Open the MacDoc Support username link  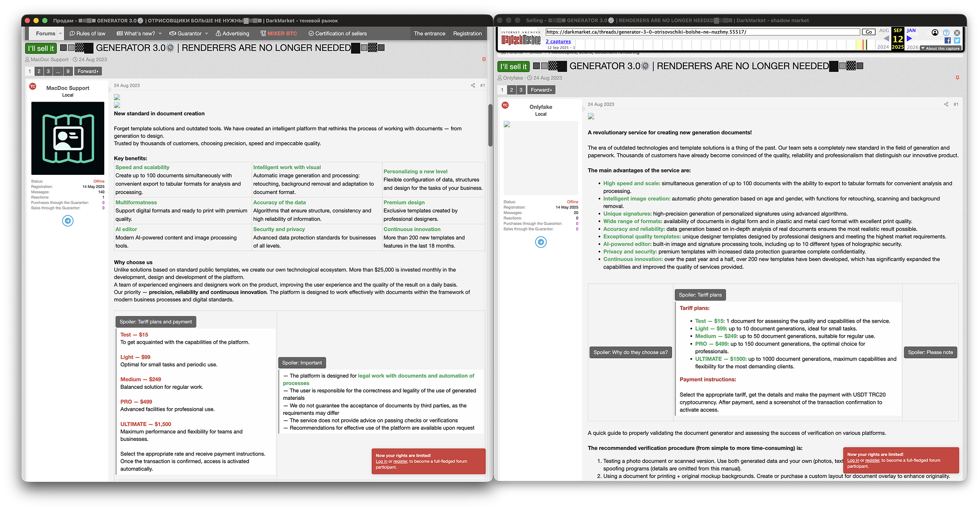click(68, 88)
